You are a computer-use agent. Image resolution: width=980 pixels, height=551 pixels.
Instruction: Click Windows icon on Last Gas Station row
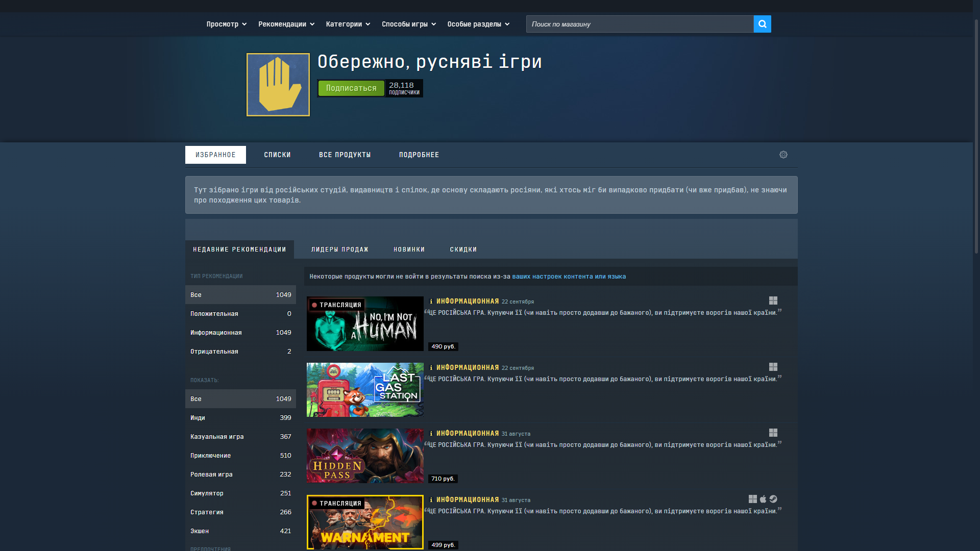pos(773,367)
